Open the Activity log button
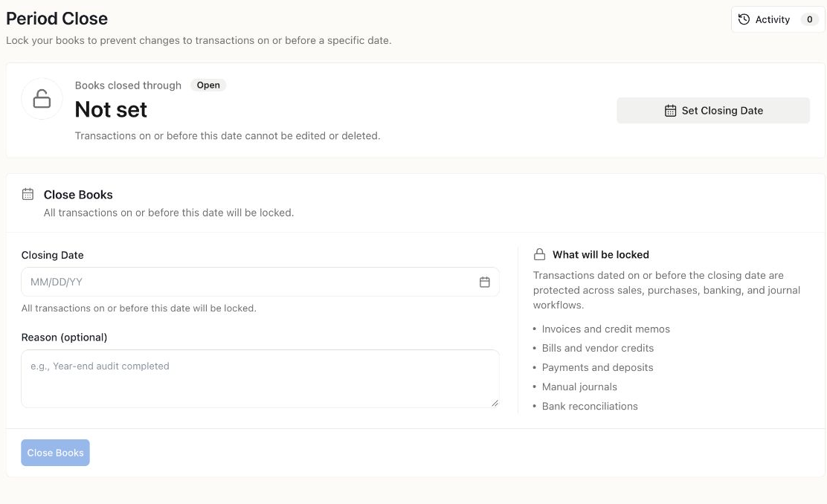 [778, 19]
